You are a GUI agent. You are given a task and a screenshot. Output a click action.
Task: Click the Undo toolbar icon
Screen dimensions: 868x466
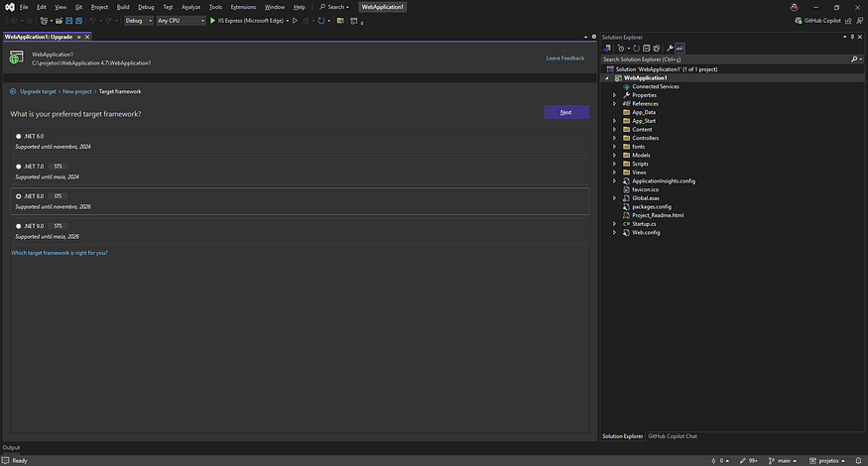coord(93,20)
